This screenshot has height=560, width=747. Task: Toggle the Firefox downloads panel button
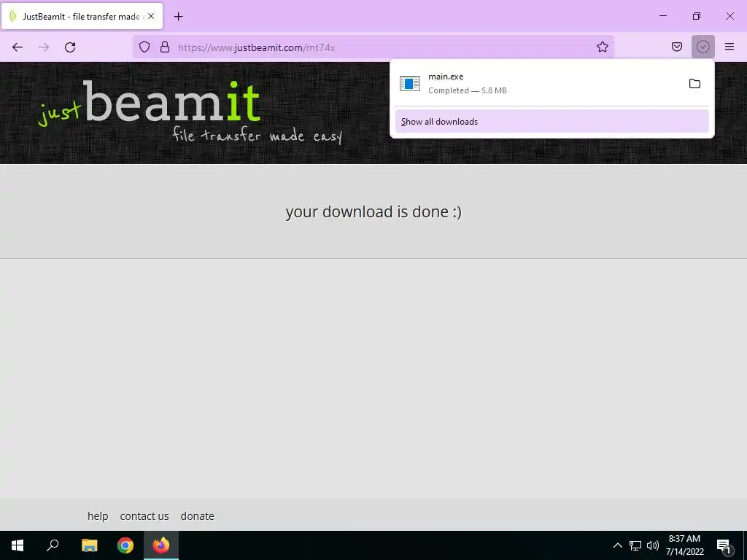coord(703,47)
